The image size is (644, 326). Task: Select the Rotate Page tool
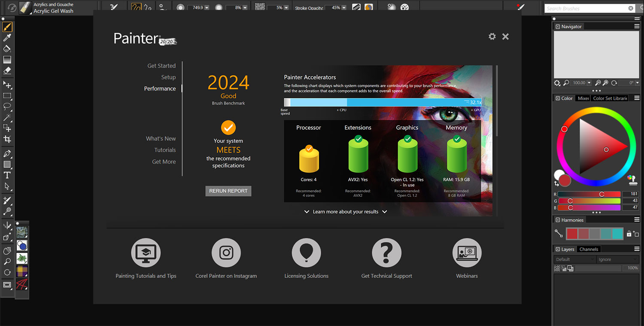click(x=7, y=272)
